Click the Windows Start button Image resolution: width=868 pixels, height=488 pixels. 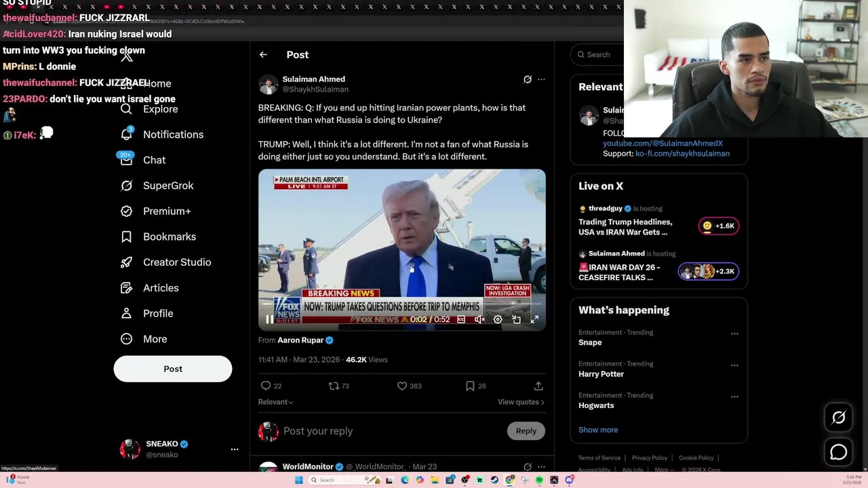coord(298,480)
